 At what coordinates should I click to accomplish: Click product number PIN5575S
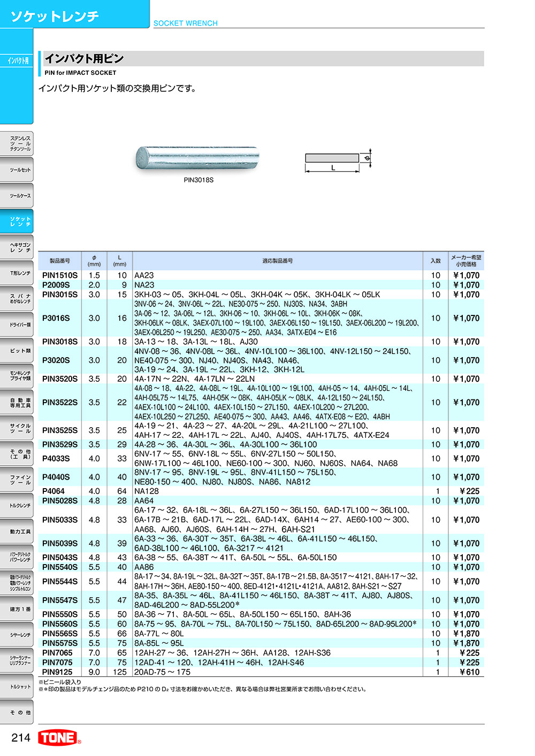point(60,643)
